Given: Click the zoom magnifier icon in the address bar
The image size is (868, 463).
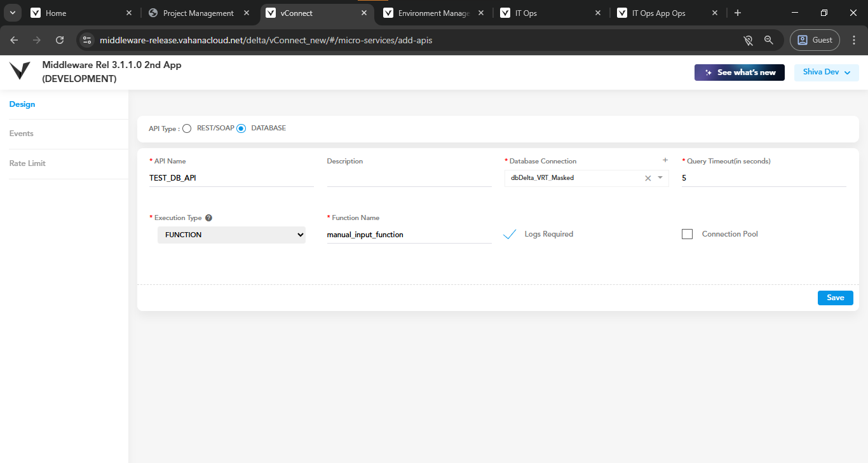Looking at the screenshot, I should 769,40.
